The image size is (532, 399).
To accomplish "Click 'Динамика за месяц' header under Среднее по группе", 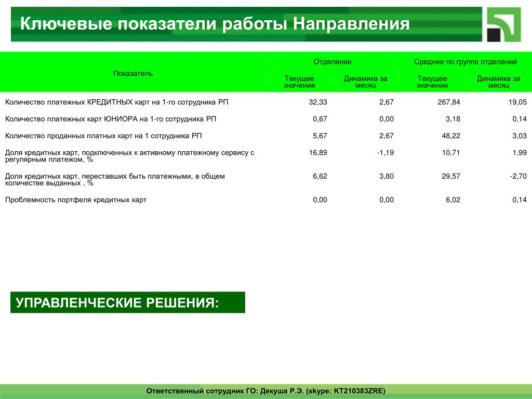I will coord(498,82).
